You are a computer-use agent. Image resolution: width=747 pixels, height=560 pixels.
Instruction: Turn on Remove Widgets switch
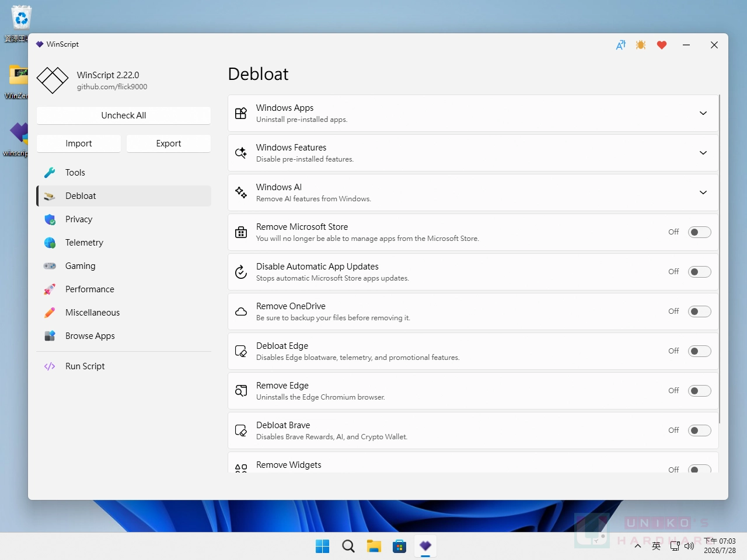[699, 469]
